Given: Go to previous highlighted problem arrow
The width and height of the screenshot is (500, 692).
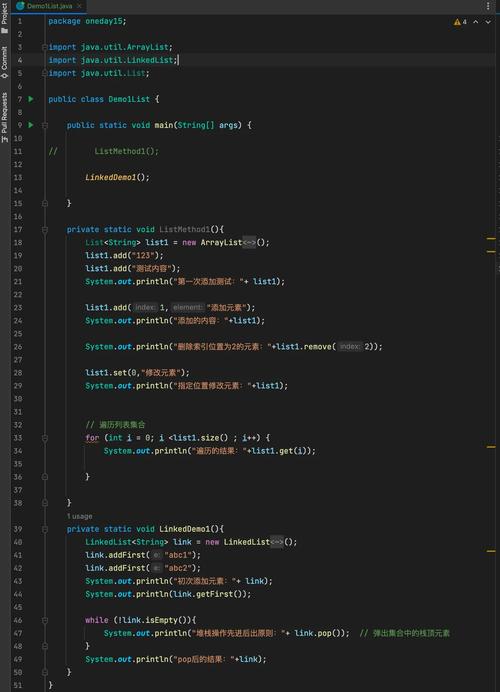Looking at the screenshot, I should tap(476, 22).
